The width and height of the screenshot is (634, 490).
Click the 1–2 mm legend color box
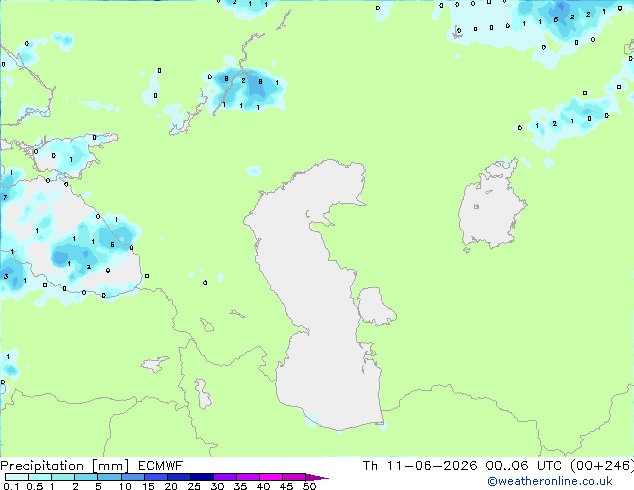(x=63, y=477)
